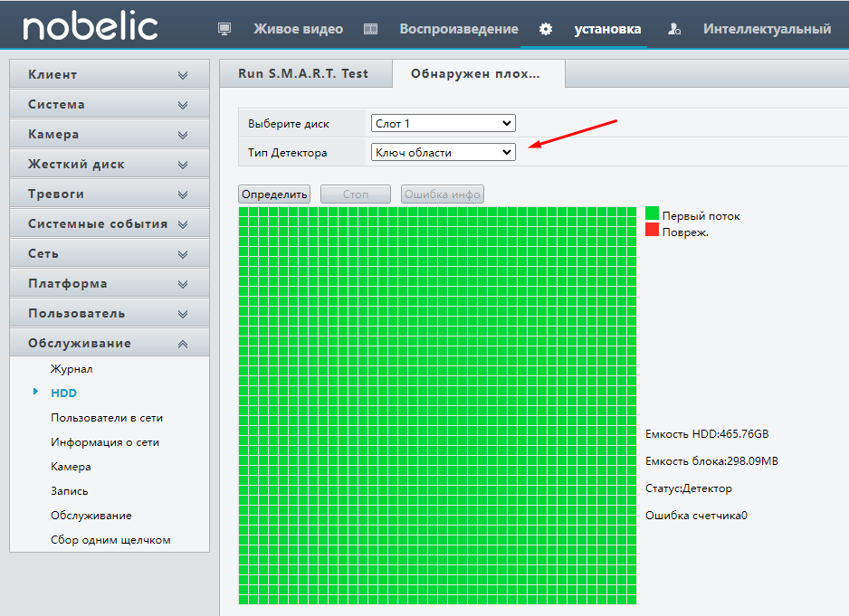Select the HDD item in sidebar
The height and width of the screenshot is (616, 849).
[x=64, y=393]
